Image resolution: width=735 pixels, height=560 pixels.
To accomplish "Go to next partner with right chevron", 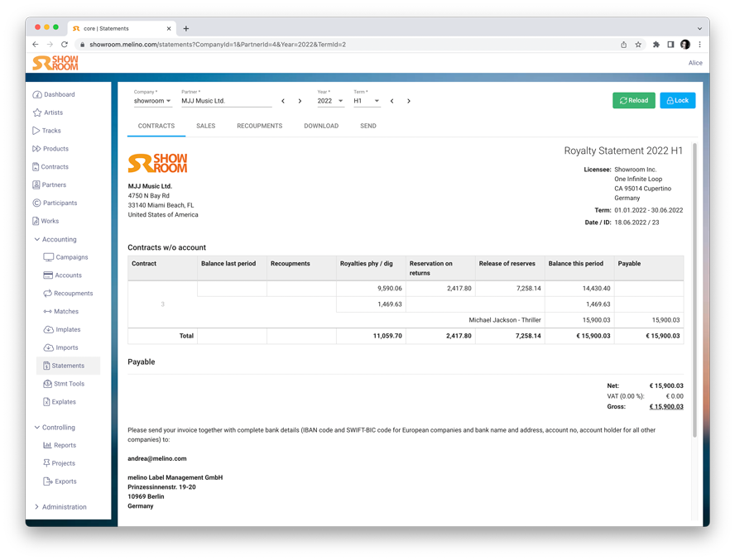I will [300, 101].
